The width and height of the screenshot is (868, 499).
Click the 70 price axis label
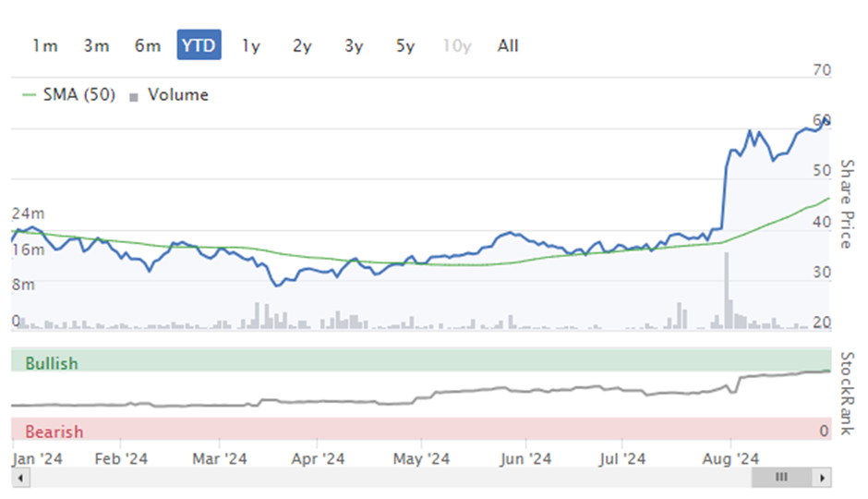pos(822,70)
